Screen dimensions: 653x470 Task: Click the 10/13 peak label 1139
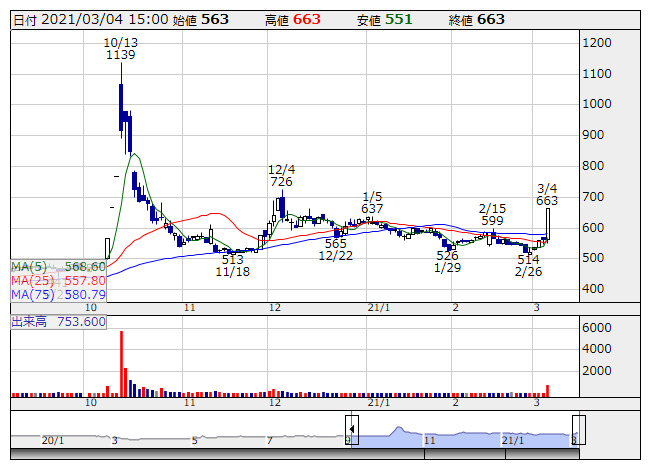120,56
